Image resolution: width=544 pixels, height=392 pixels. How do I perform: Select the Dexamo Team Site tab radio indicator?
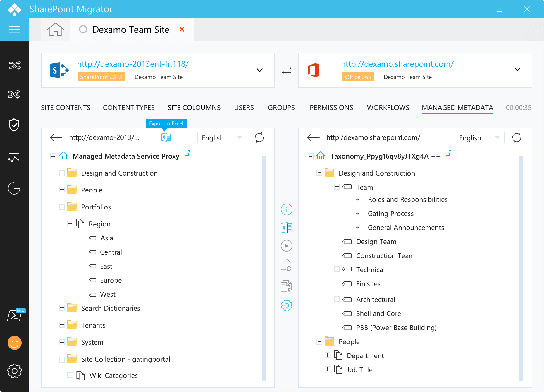[x=83, y=29]
